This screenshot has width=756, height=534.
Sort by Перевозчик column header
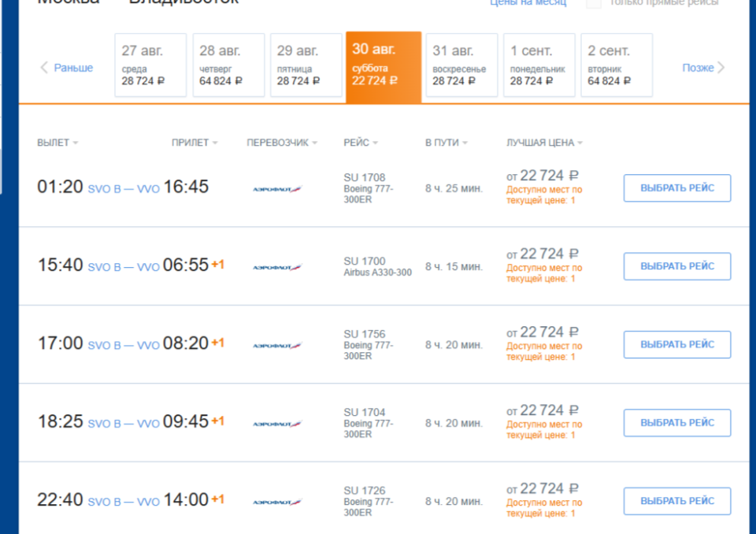pyautogui.click(x=281, y=143)
